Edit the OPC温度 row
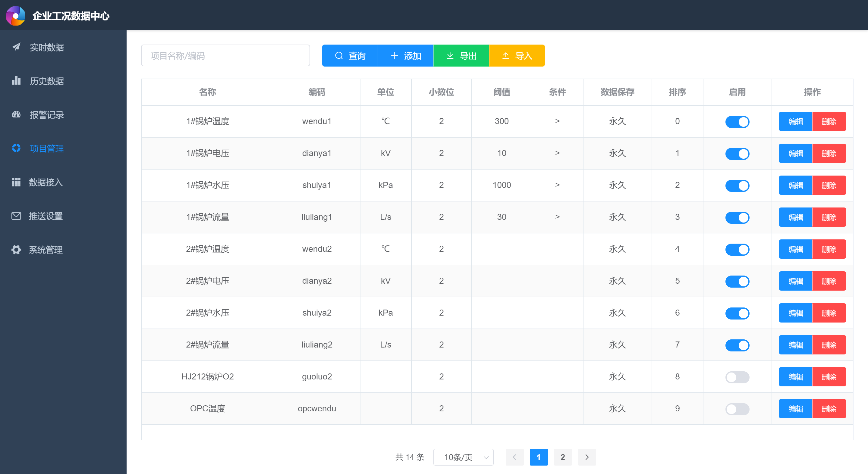 pos(796,409)
